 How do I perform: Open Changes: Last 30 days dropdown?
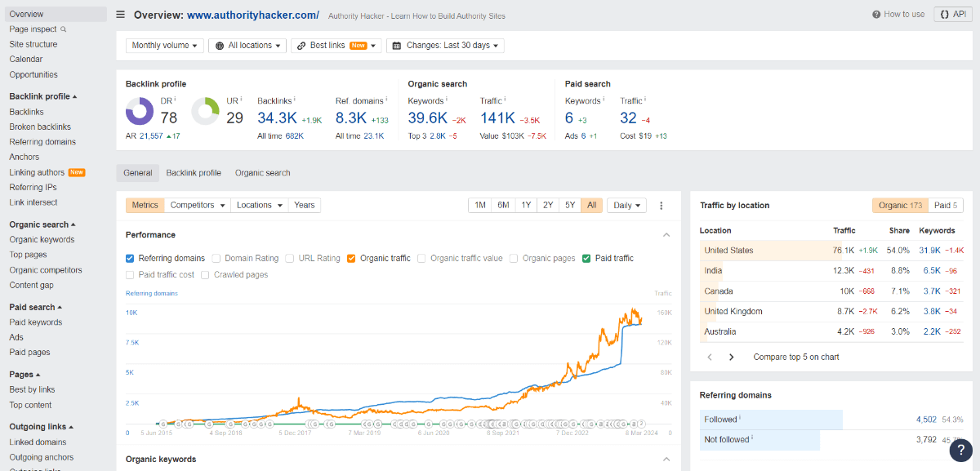pyautogui.click(x=445, y=46)
